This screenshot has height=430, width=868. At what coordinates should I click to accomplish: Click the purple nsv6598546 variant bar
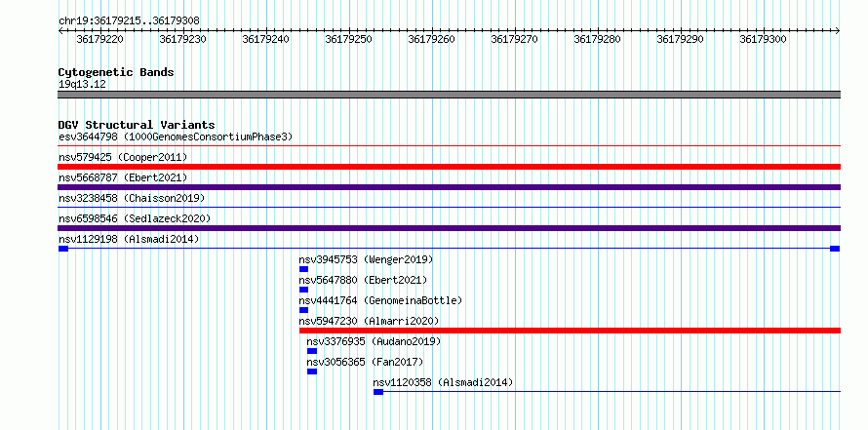[x=449, y=228]
